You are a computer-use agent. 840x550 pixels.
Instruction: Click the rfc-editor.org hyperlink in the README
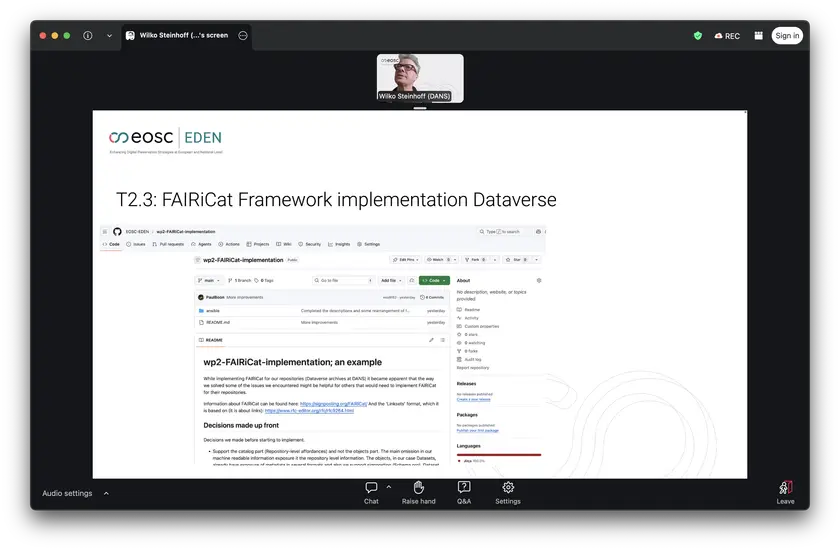point(309,411)
